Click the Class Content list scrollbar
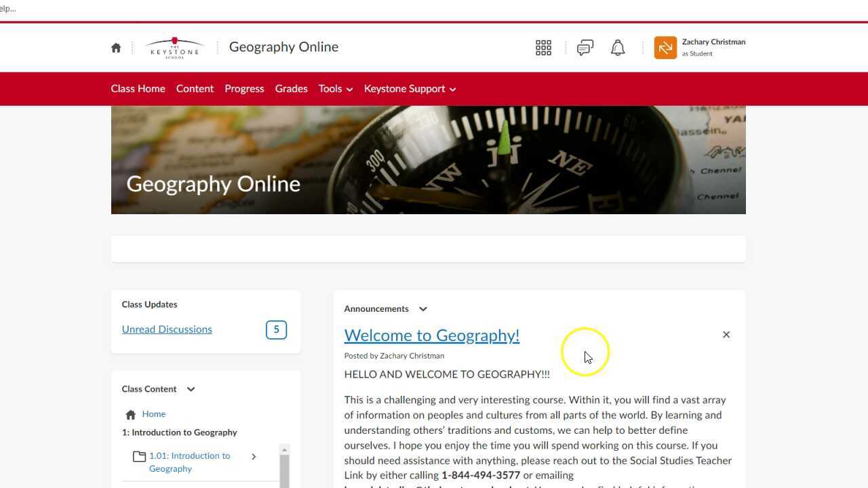Image resolution: width=868 pixels, height=488 pixels. tap(285, 466)
